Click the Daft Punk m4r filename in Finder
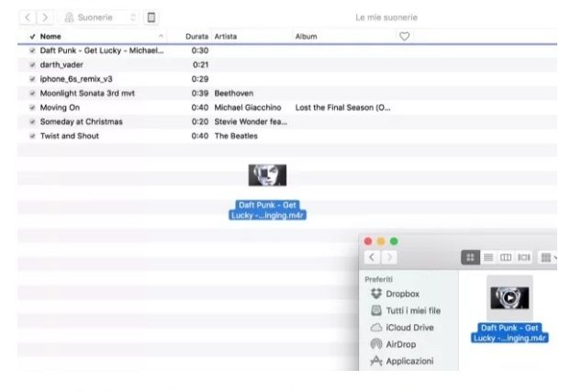This screenshot has width=582, height=392. tap(509, 333)
